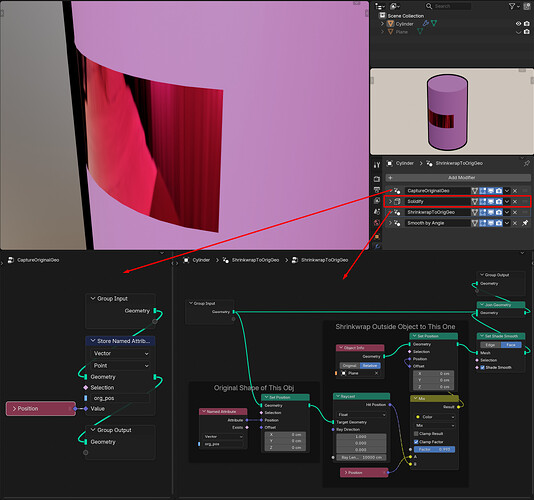Toggle Smooth by Angle on-cage display

point(474,223)
